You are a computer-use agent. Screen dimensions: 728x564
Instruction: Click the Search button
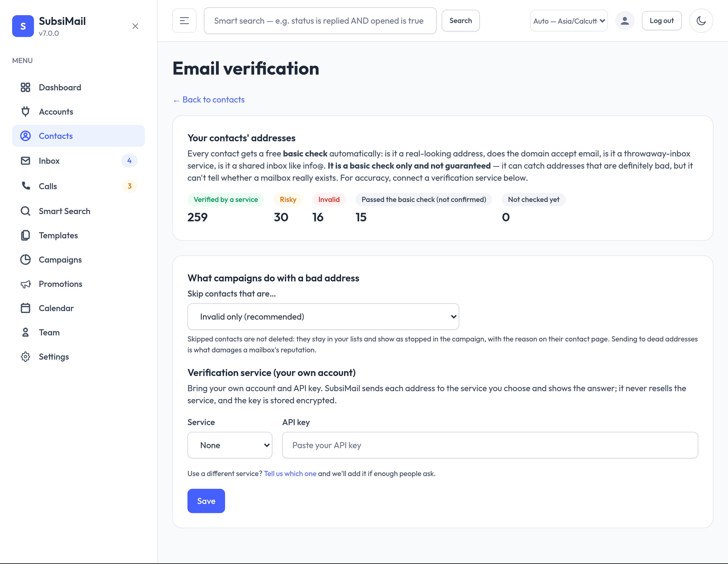pos(460,21)
